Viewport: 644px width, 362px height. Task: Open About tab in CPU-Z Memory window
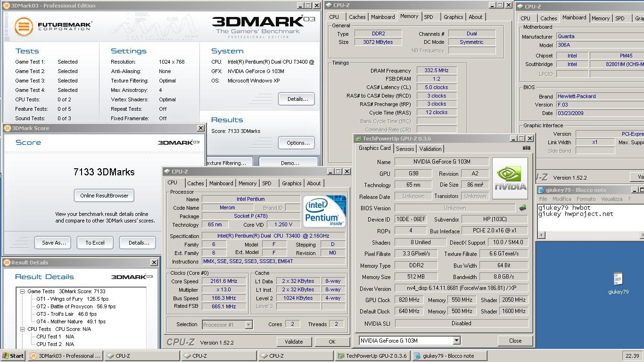[475, 17]
